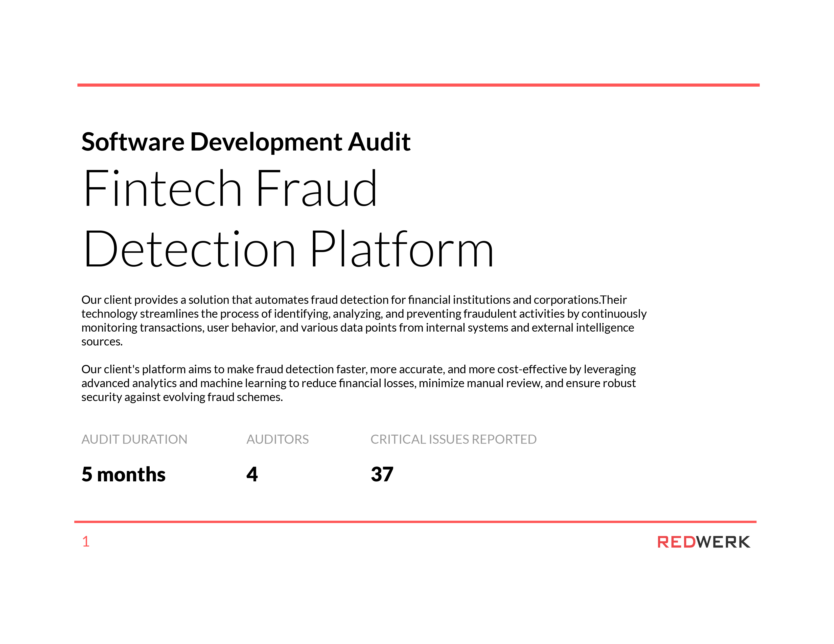Click the 'CRITICAL ISSUES REPORTED' label
Viewport: 834px width, 644px height.
coord(454,439)
